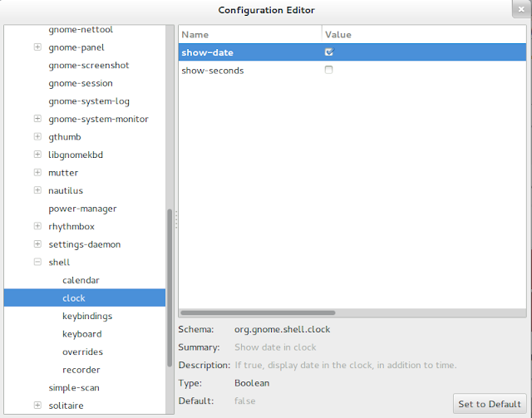Screen dimensions: 532x418
Task: Select simple-scan in the tree
Action: (74, 388)
